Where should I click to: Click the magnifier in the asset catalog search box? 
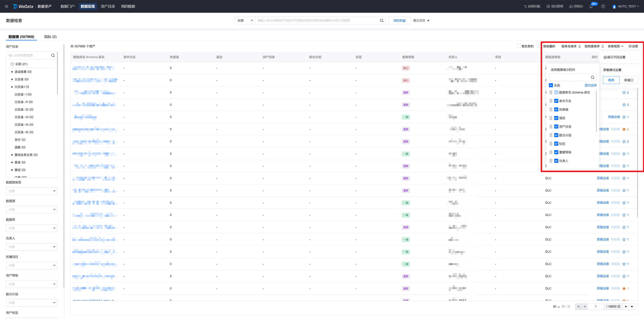pos(53,55)
